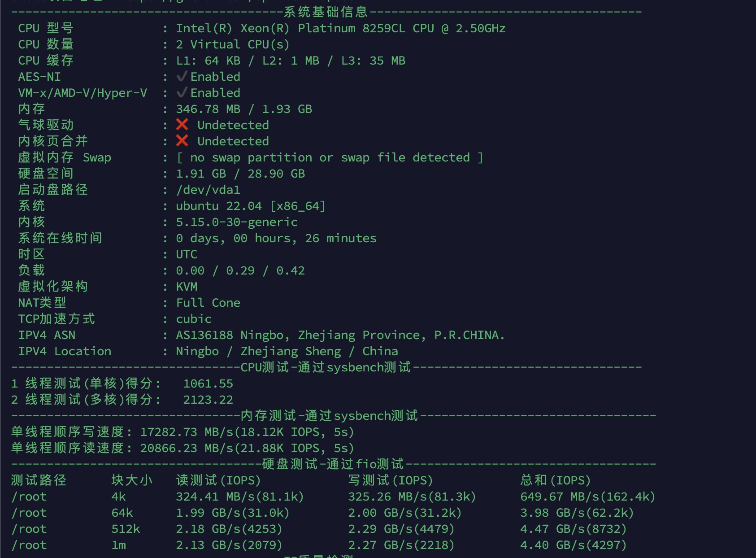Screen dimensions: 756x558
Task: Click the TCP acceleration value cubic
Action: [x=194, y=319]
